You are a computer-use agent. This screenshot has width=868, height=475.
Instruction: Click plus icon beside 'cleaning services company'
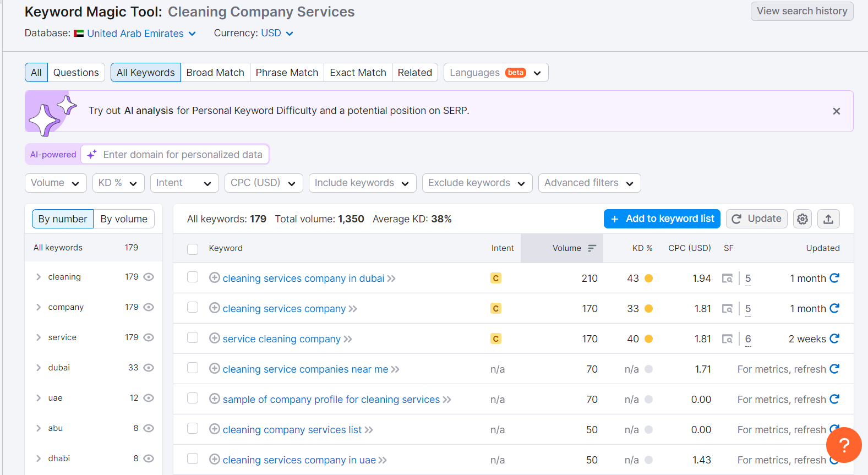click(x=215, y=308)
